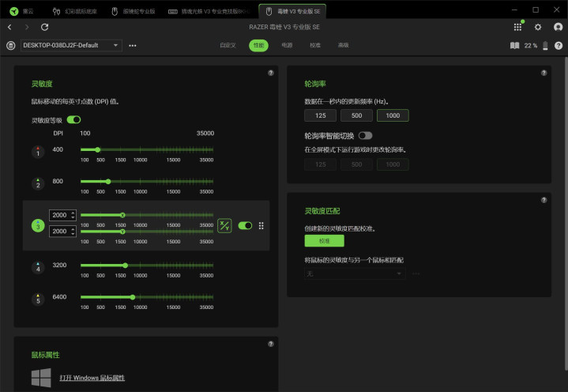
Task: Switch to the 自定义 tab
Action: coord(228,46)
